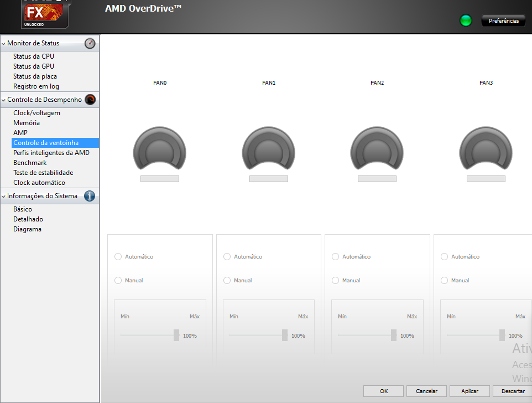Click the Cancelar button

coord(426,391)
